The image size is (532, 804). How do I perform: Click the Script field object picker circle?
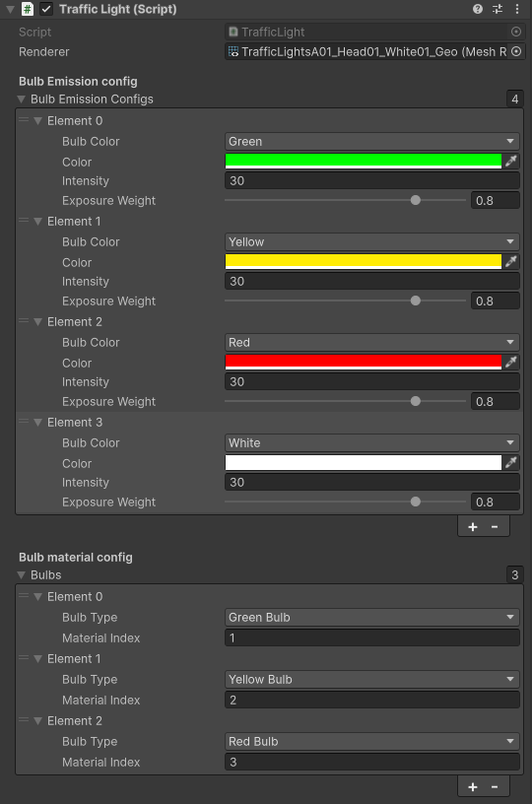click(x=516, y=32)
